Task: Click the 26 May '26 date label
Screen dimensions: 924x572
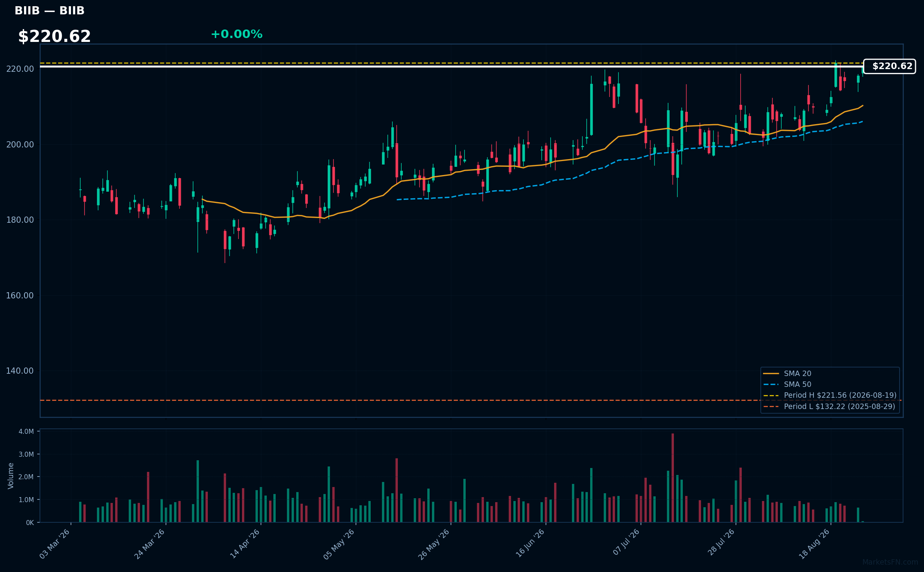Action: point(434,544)
